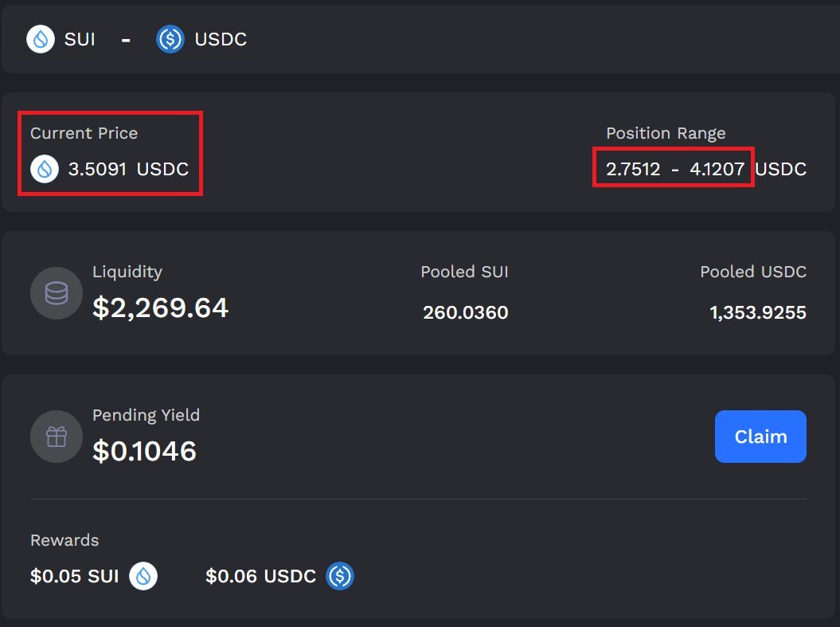Click the $0.05 SUI reward amount
This screenshot has height=627, width=840.
coord(75,576)
